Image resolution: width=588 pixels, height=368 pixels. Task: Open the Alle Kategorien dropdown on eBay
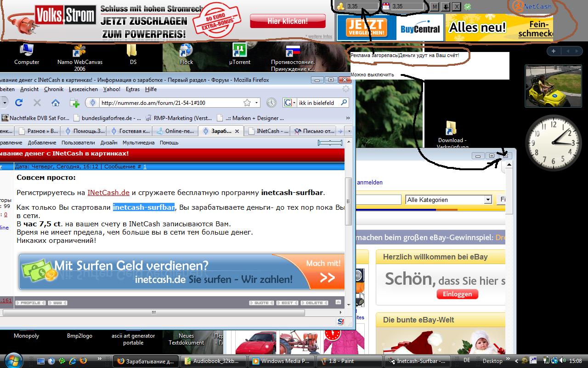pos(449,200)
